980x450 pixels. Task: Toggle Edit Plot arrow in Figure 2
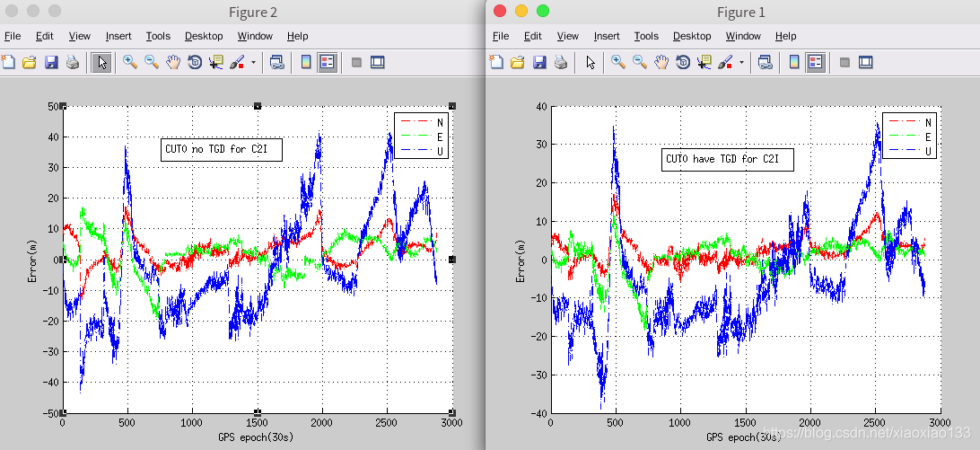[x=102, y=62]
